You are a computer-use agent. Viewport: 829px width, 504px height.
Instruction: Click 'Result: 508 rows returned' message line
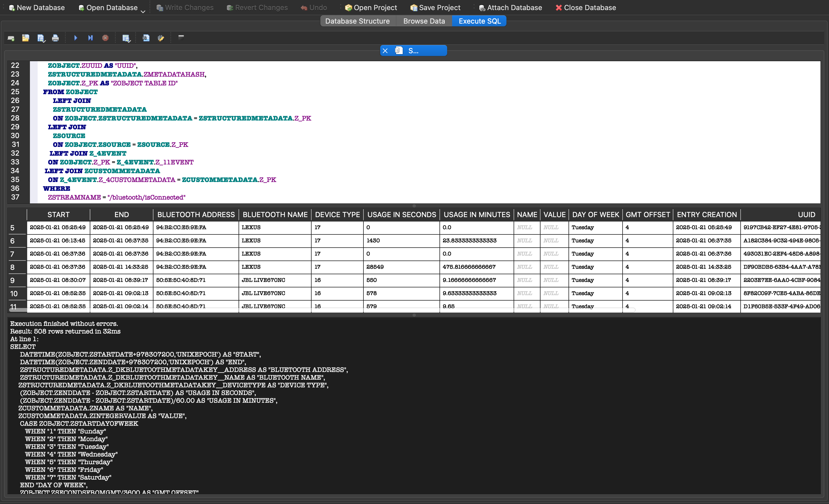pyautogui.click(x=65, y=331)
